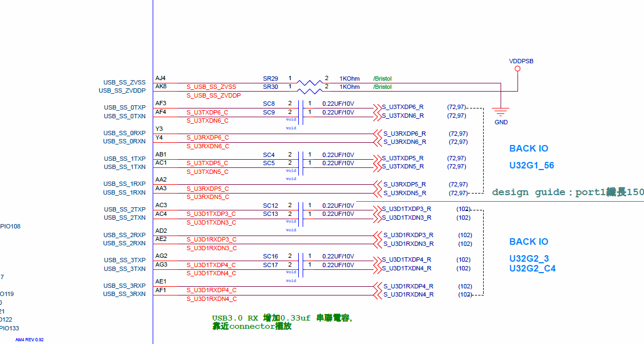Click the SC9 reference designator
644x344 pixels.
click(x=269, y=112)
